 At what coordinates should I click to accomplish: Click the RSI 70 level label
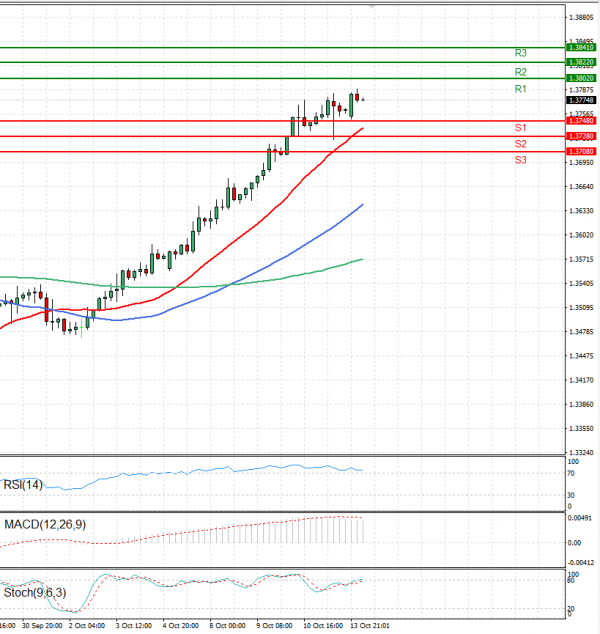click(571, 473)
